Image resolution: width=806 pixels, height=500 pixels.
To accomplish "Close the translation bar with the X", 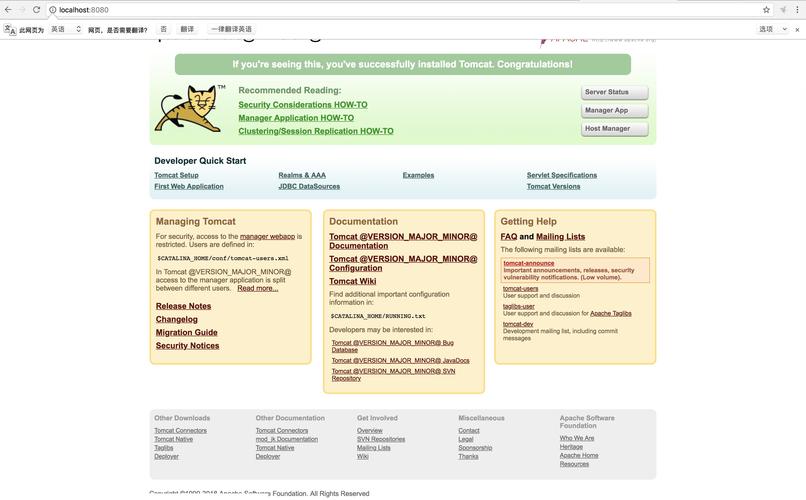I will click(x=797, y=30).
